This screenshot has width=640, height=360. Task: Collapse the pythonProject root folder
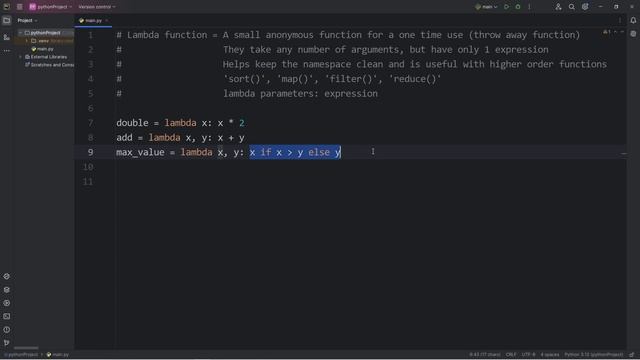pyautogui.click(x=20, y=33)
